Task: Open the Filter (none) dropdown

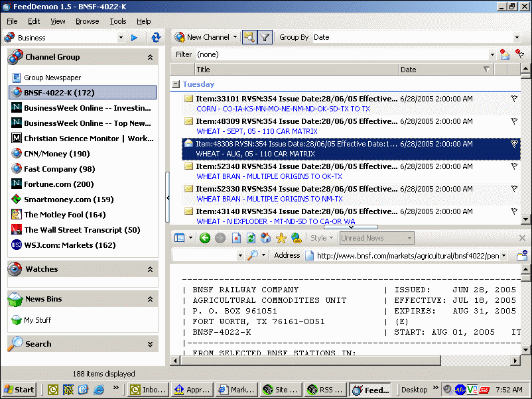Action: tap(492, 54)
